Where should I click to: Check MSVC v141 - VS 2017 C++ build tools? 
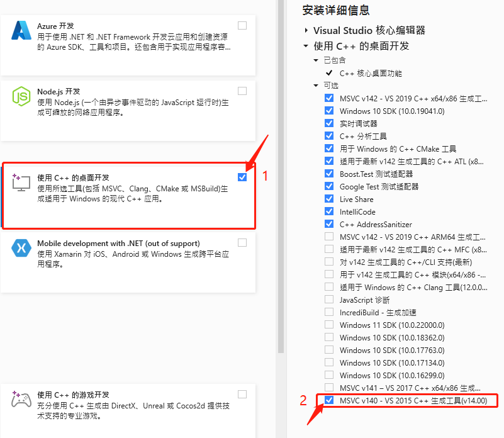[329, 387]
